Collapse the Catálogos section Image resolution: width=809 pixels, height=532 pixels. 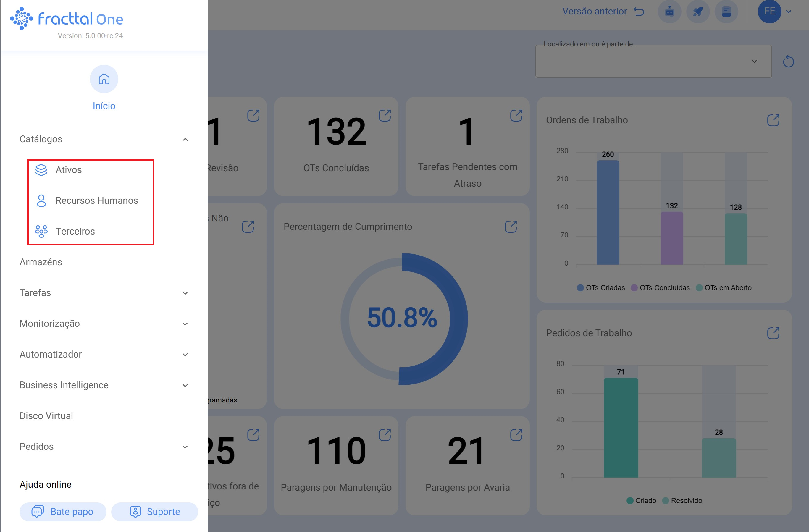click(x=185, y=139)
